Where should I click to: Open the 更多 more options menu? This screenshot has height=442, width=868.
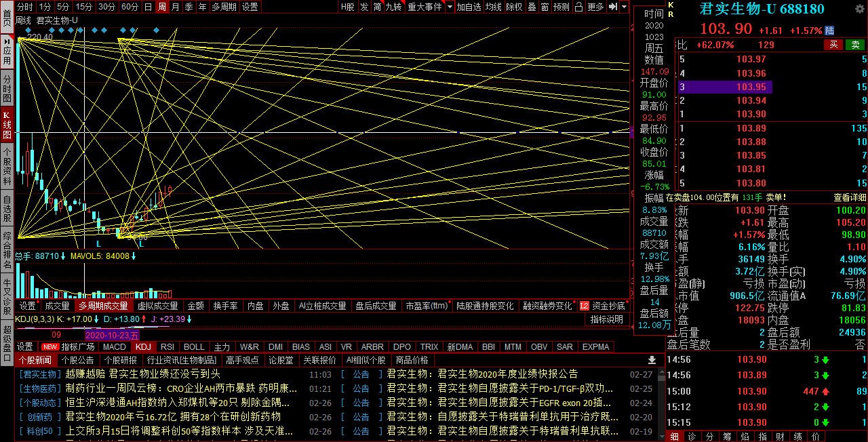[x=595, y=7]
